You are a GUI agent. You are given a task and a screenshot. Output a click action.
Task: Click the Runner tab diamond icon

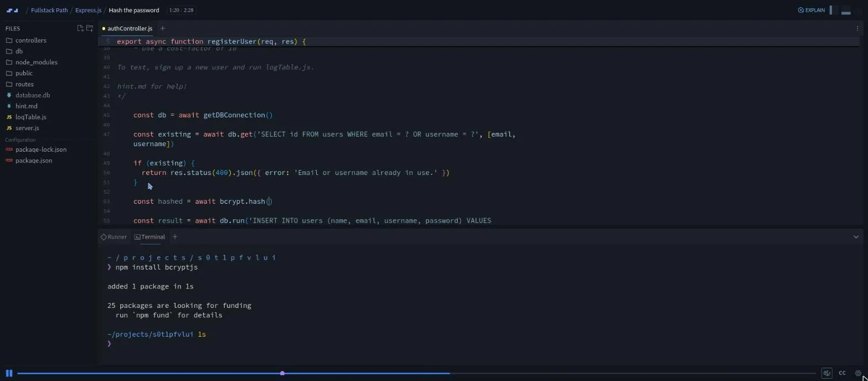(x=104, y=237)
